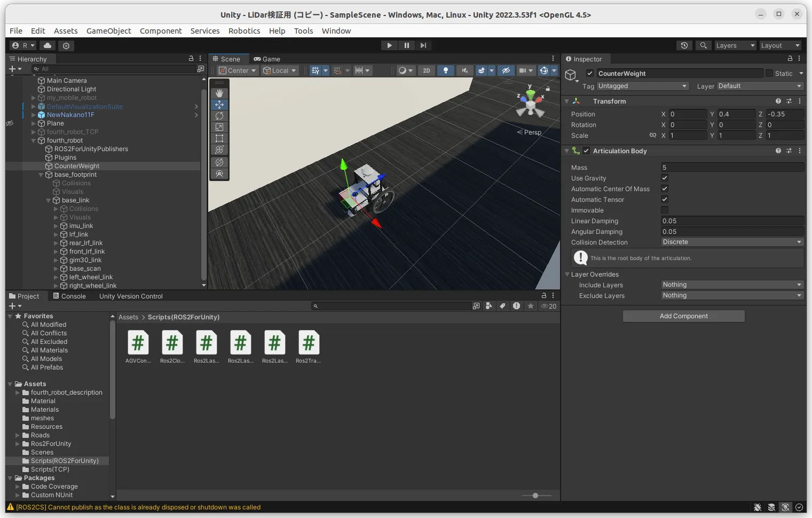Open Transform component preset icon
812x518 pixels.
coord(789,101)
